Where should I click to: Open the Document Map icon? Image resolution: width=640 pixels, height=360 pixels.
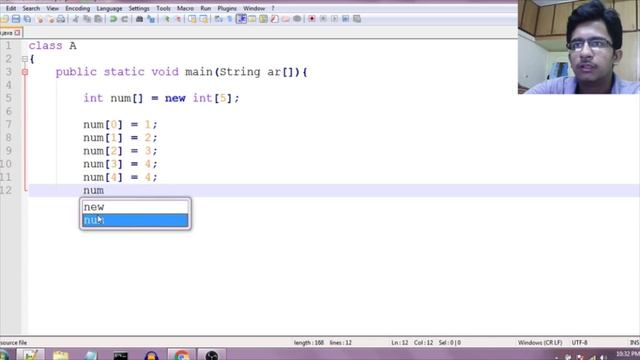[263, 19]
